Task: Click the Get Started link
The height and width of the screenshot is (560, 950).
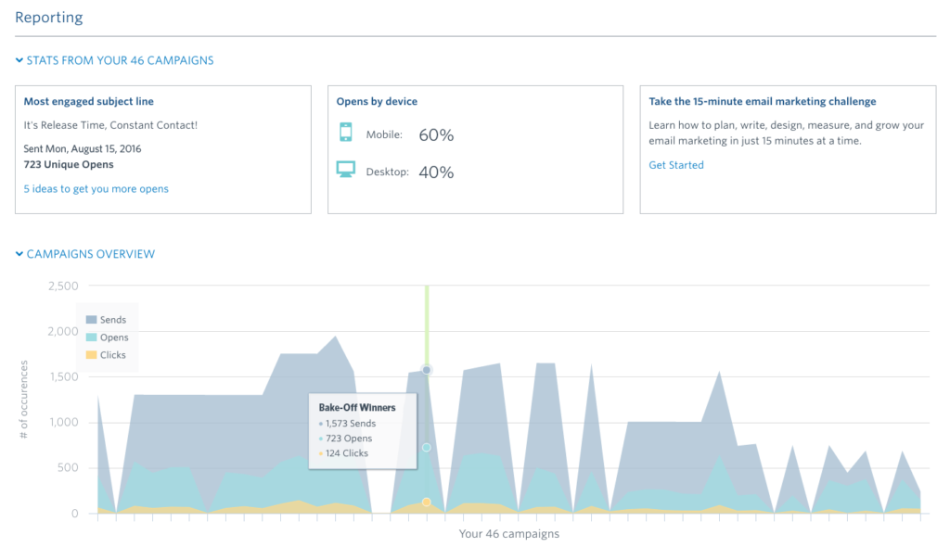Action: click(676, 164)
